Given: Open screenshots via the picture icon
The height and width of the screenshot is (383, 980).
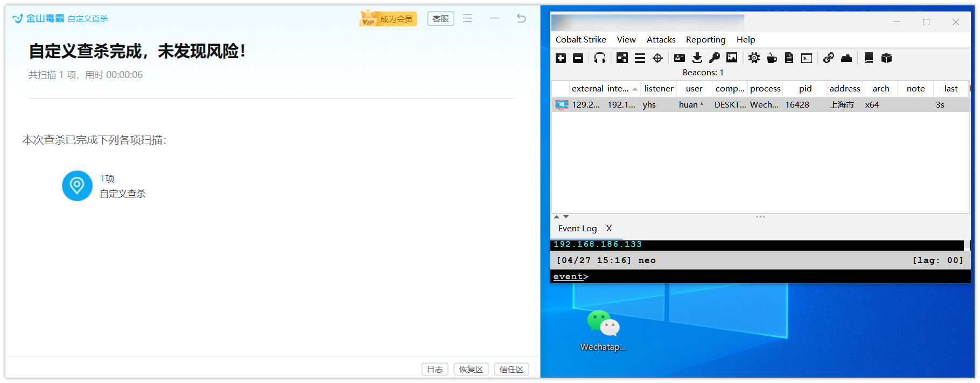Looking at the screenshot, I should tap(732, 58).
